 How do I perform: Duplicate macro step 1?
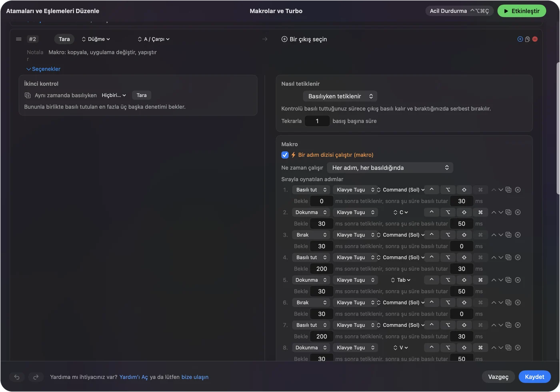[x=508, y=190]
